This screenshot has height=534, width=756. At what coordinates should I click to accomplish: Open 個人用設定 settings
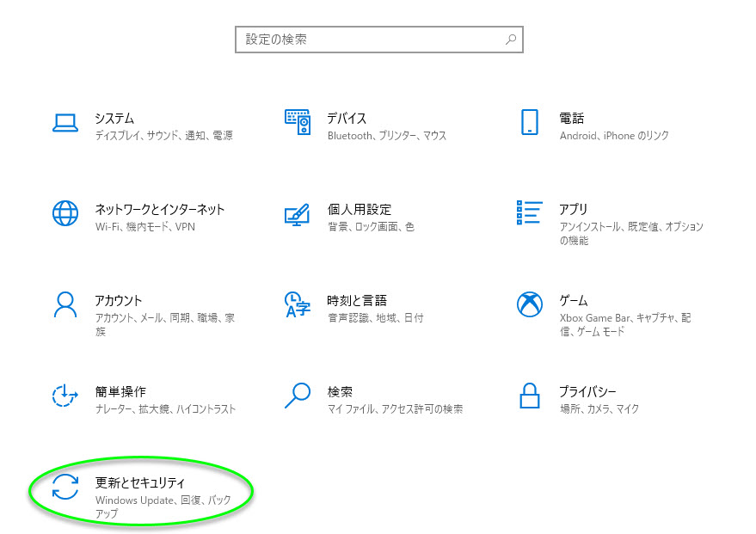click(360, 209)
